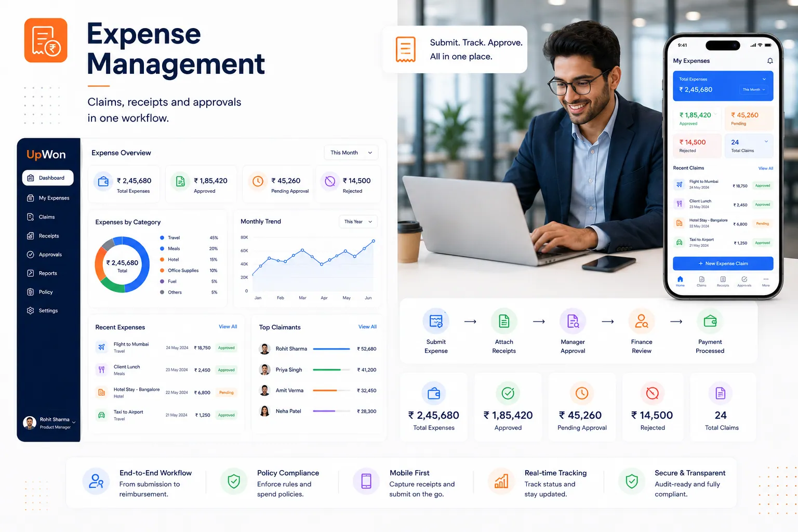Click the ₹ 1,85,420 Approved checkmark card icon
Screen dimensions: 798x532
point(508,394)
